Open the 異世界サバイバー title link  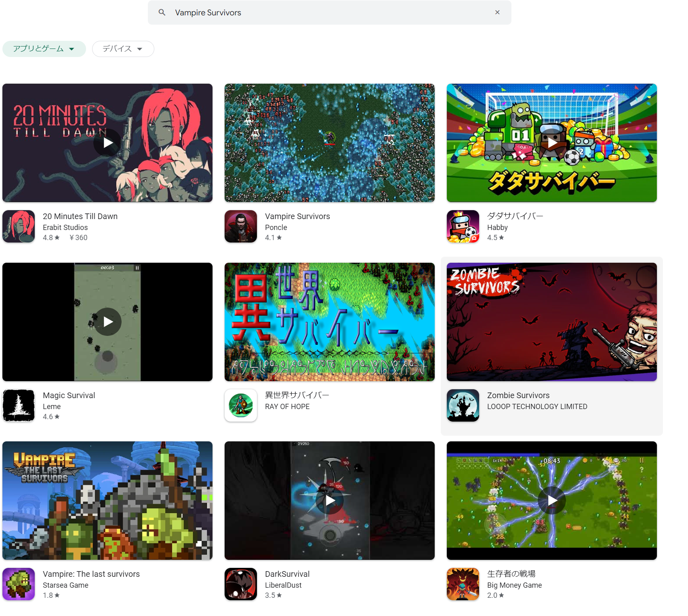[x=297, y=395]
